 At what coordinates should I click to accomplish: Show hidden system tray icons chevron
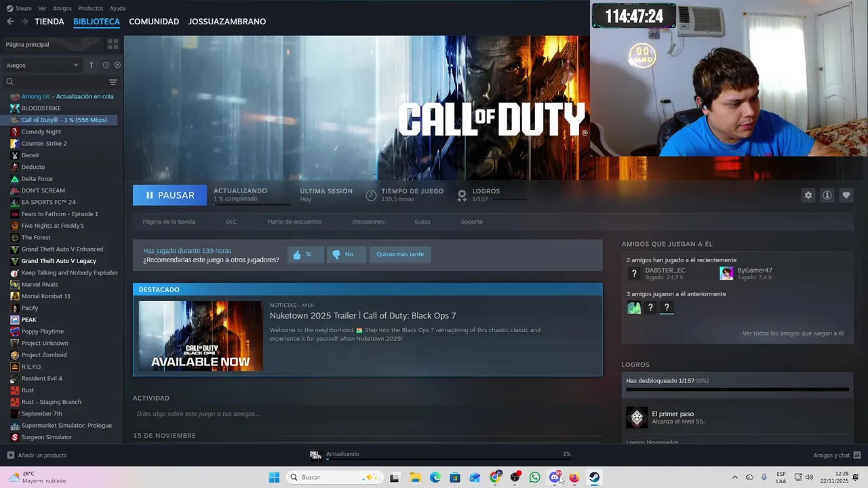click(x=734, y=477)
